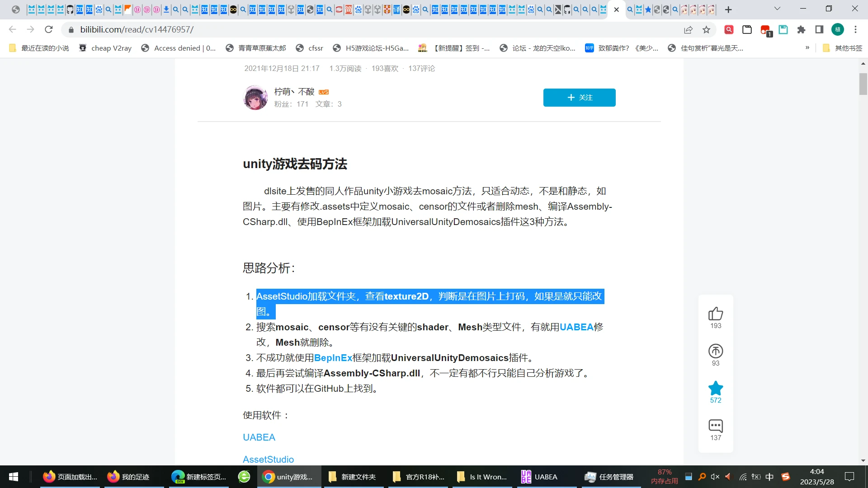Click the author's avatar picture
868x488 pixels.
tap(255, 98)
